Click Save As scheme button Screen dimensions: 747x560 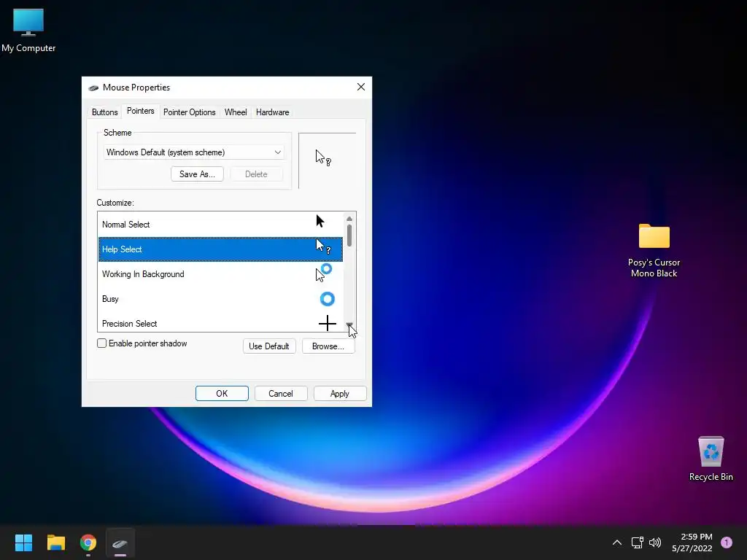point(197,174)
